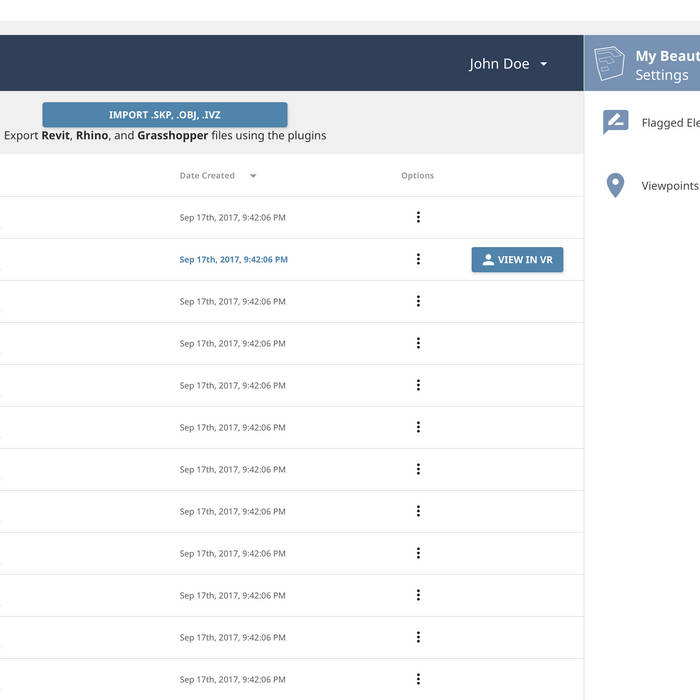The height and width of the screenshot is (700, 700).
Task: Open the John Doe user menu
Action: 499,64
